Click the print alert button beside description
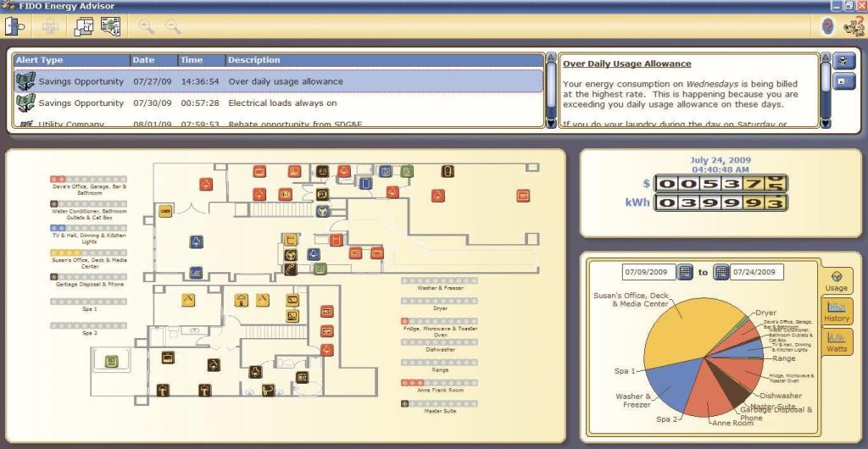Viewport: 868px width, 449px height. coord(843,62)
